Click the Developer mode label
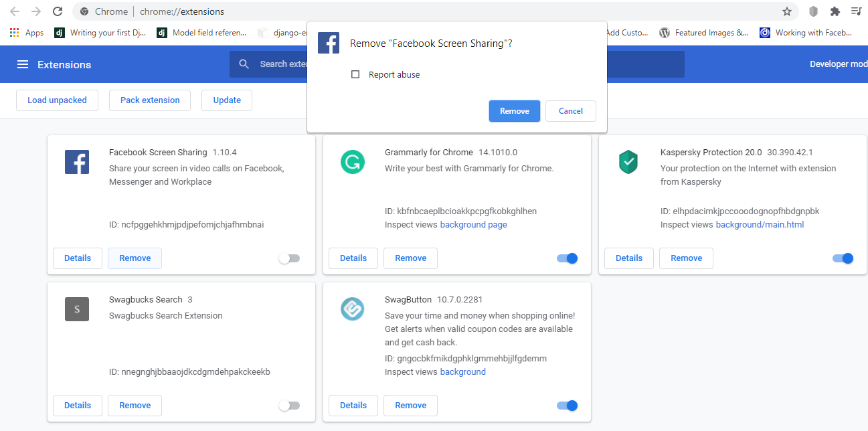 coord(839,64)
